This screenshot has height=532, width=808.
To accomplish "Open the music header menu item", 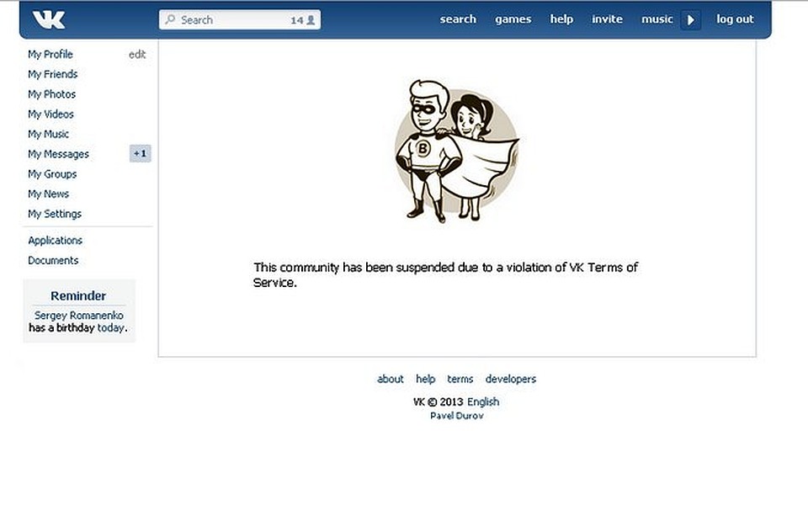I will coord(657,19).
